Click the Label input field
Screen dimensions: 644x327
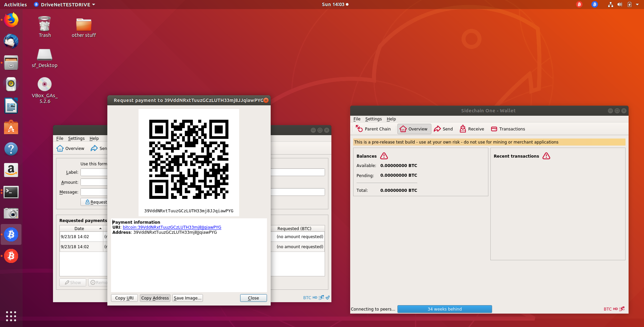(x=94, y=172)
